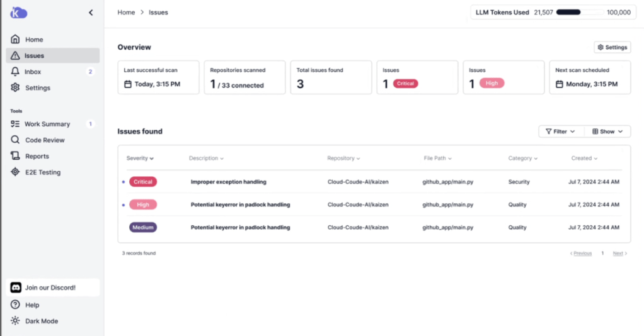The width and height of the screenshot is (644, 336).
Task: Collapse the sidebar with the left chevron
Action: [x=91, y=13]
